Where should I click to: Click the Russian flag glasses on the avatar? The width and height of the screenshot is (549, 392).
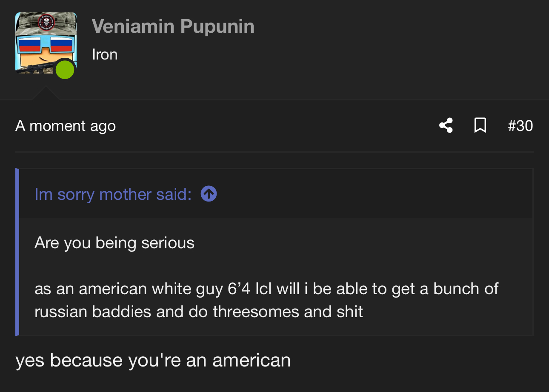point(46,44)
